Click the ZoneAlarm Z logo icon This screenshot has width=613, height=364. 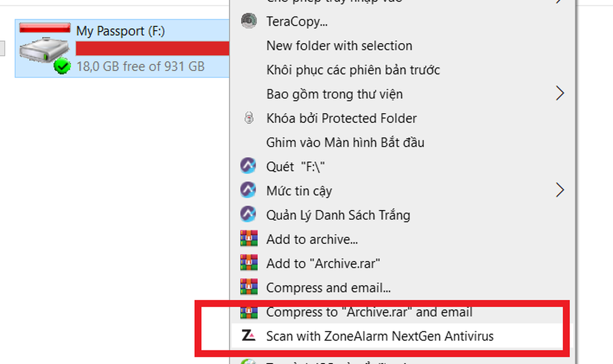coord(248,335)
